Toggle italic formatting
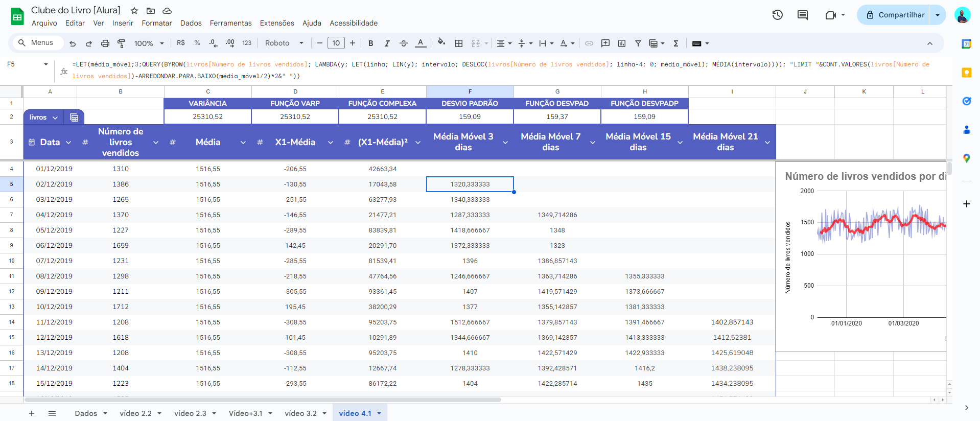This screenshot has width=980, height=421. [387, 43]
